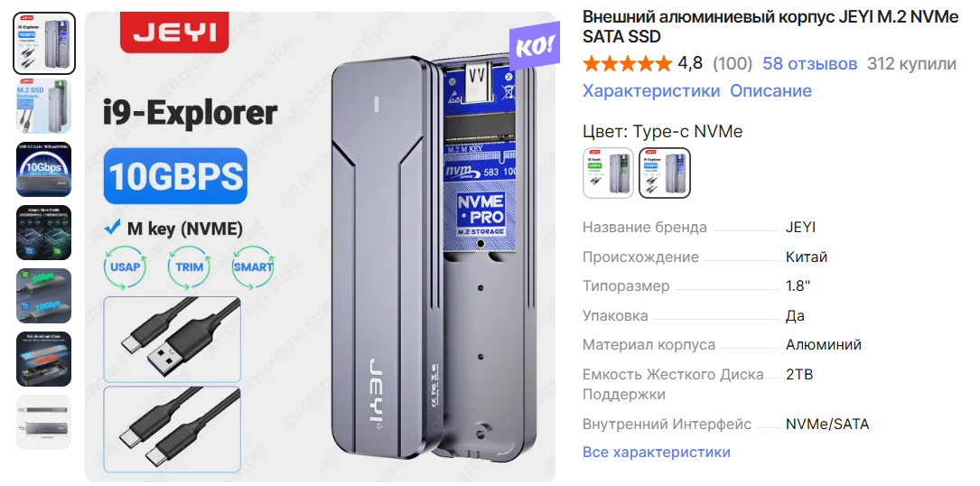The height and width of the screenshot is (486, 980).
Task: Expand Все характеристики list
Action: coord(657,453)
